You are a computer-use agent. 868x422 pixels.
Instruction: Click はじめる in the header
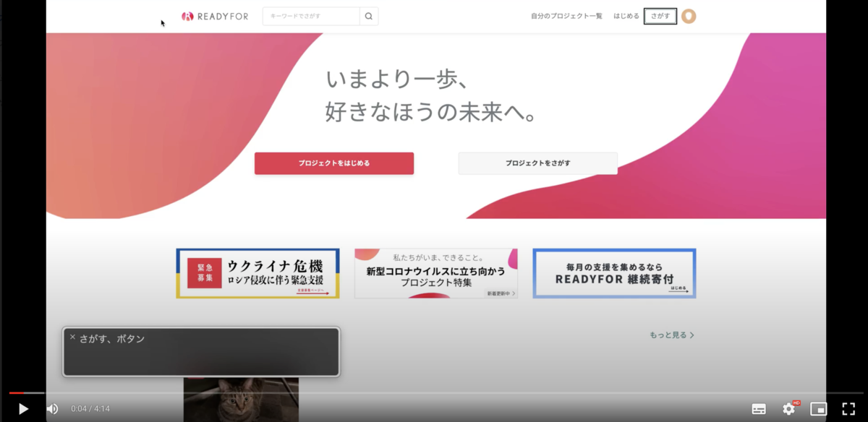tap(626, 16)
